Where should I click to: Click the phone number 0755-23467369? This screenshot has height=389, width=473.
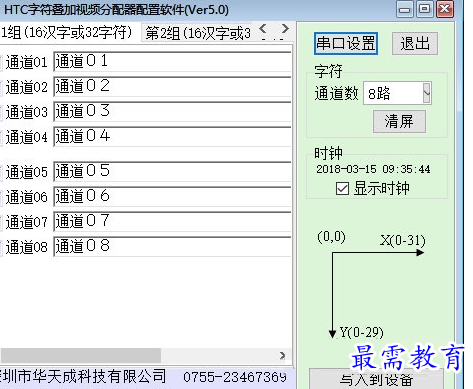[x=235, y=377]
